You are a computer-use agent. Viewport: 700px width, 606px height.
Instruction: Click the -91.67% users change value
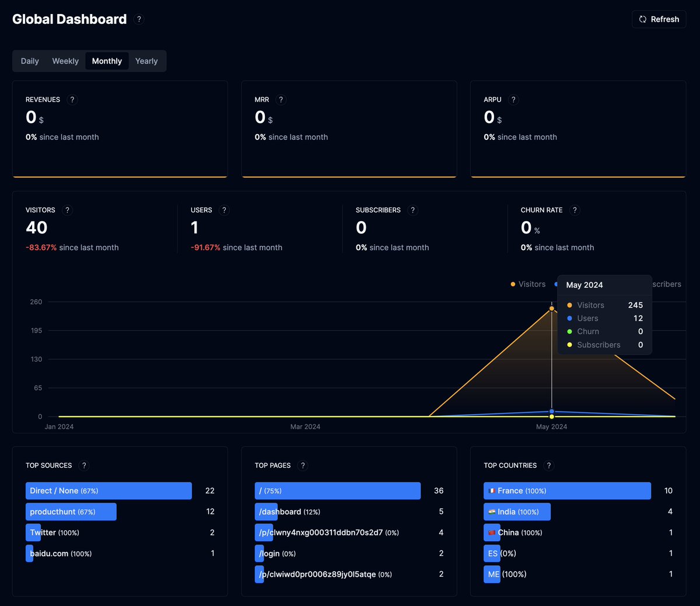coord(205,247)
